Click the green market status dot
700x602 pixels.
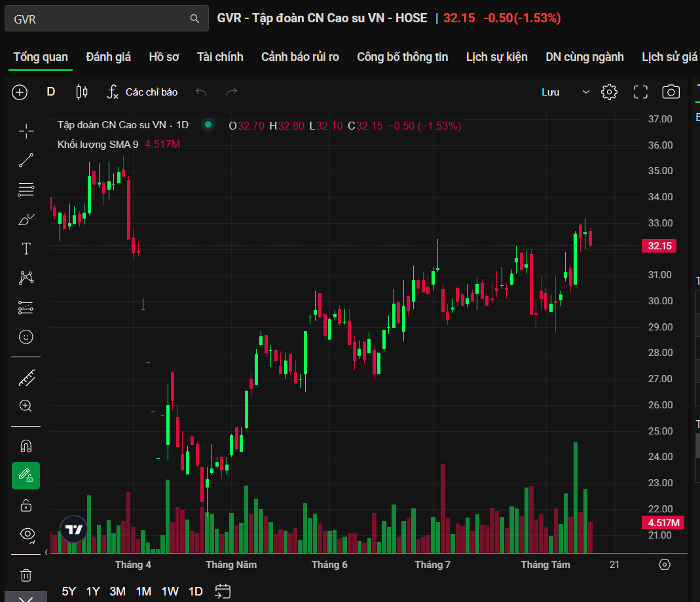208,124
